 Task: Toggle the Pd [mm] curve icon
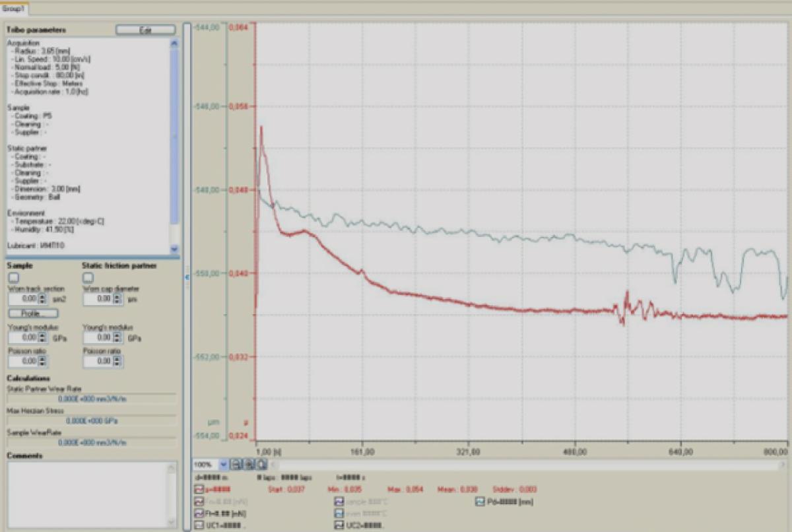pyautogui.click(x=480, y=502)
